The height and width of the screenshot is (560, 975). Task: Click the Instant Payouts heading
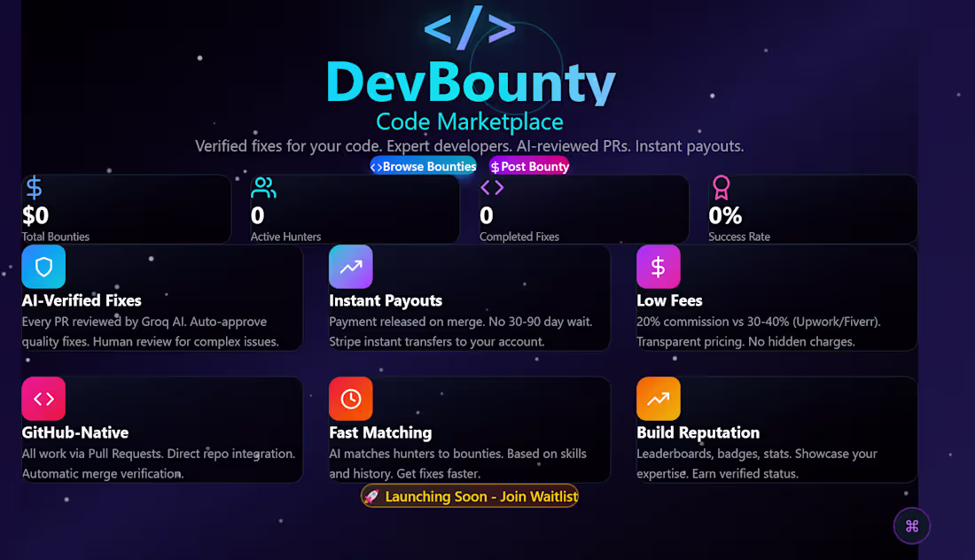(x=386, y=300)
